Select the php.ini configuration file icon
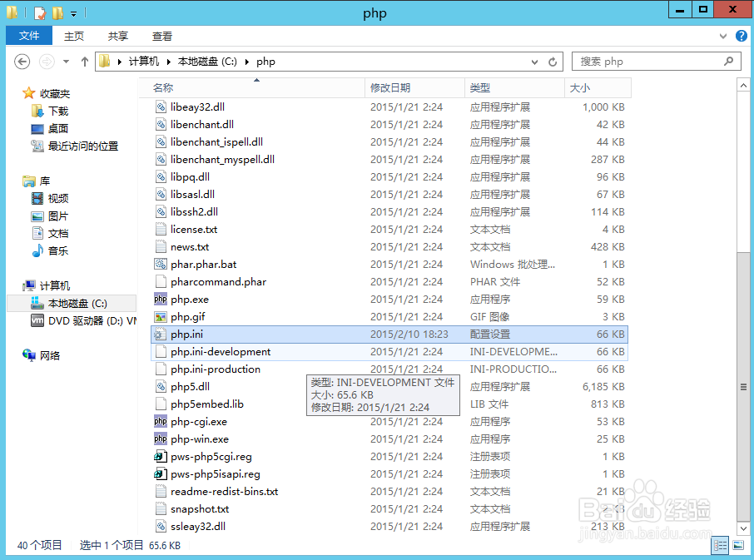 pyautogui.click(x=161, y=334)
